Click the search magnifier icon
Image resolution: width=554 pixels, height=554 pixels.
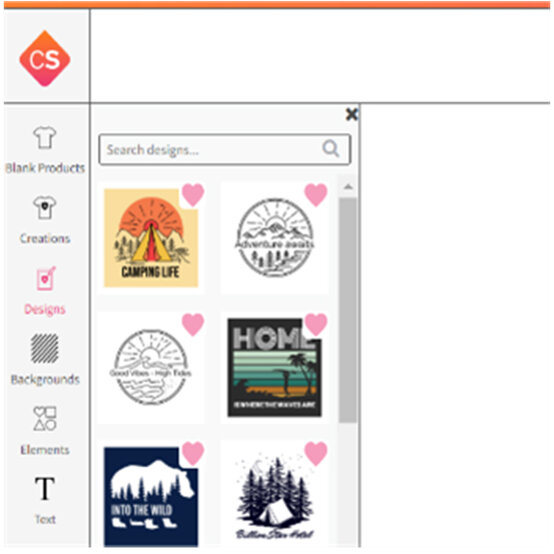point(331,149)
